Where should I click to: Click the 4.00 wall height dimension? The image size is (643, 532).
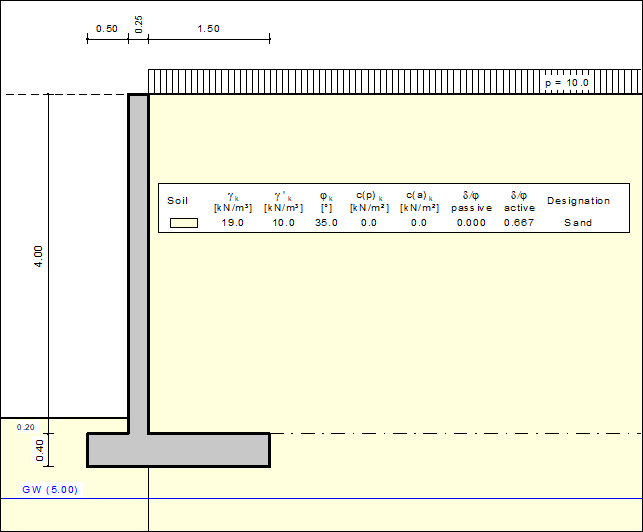click(38, 256)
